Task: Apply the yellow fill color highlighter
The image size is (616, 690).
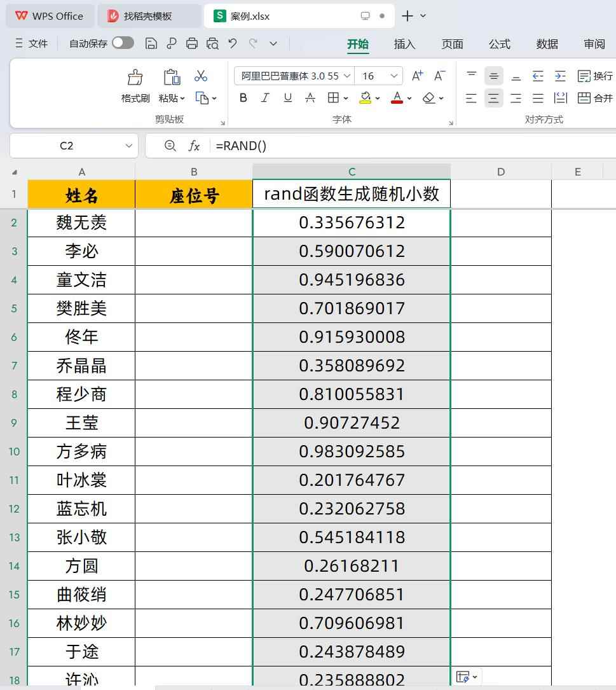Action: click(x=365, y=98)
